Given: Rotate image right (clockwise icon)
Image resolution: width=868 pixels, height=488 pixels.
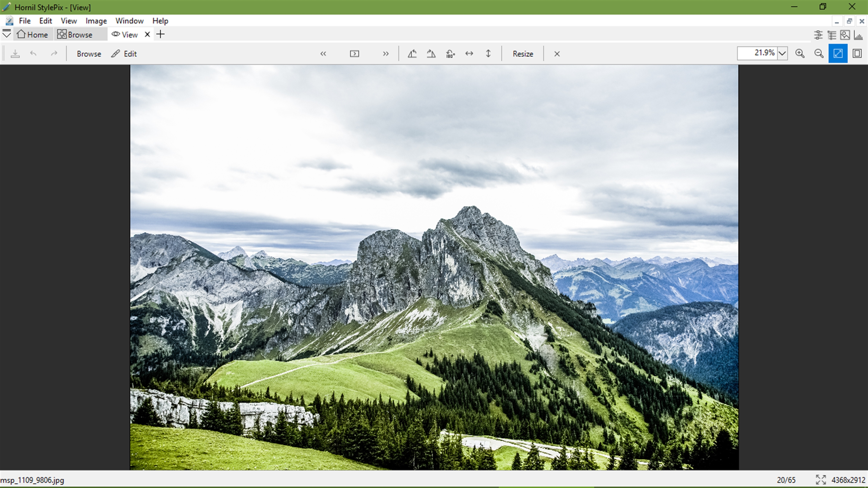Looking at the screenshot, I should [431, 54].
